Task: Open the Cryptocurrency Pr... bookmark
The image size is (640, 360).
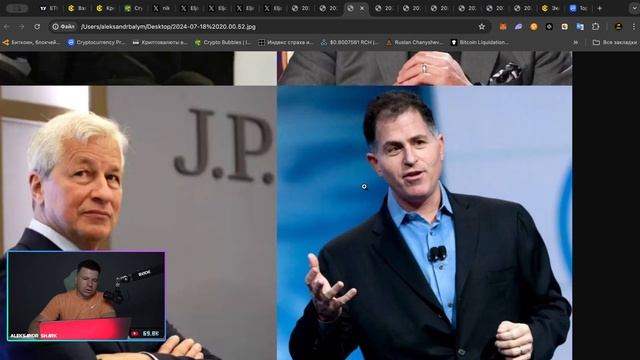Action: tap(96, 42)
